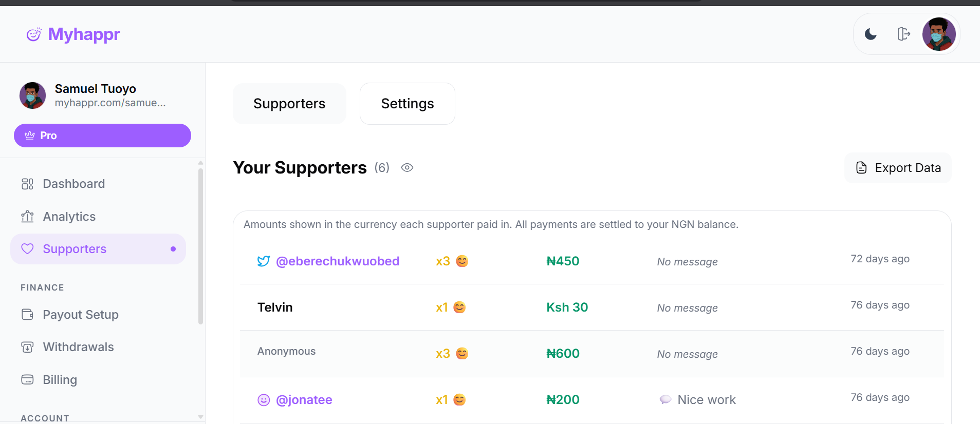The height and width of the screenshot is (424, 980).
Task: Click the emoji in the Anonymous row
Action: tap(463, 354)
